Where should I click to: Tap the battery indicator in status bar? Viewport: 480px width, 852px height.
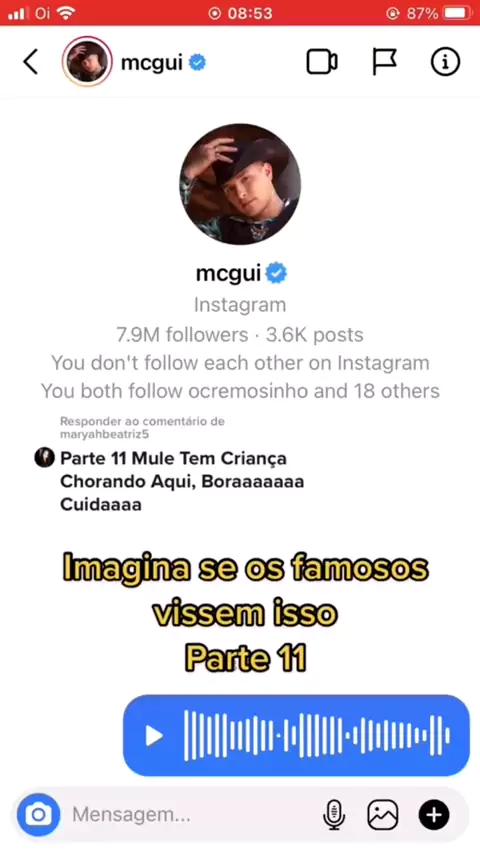457,12
